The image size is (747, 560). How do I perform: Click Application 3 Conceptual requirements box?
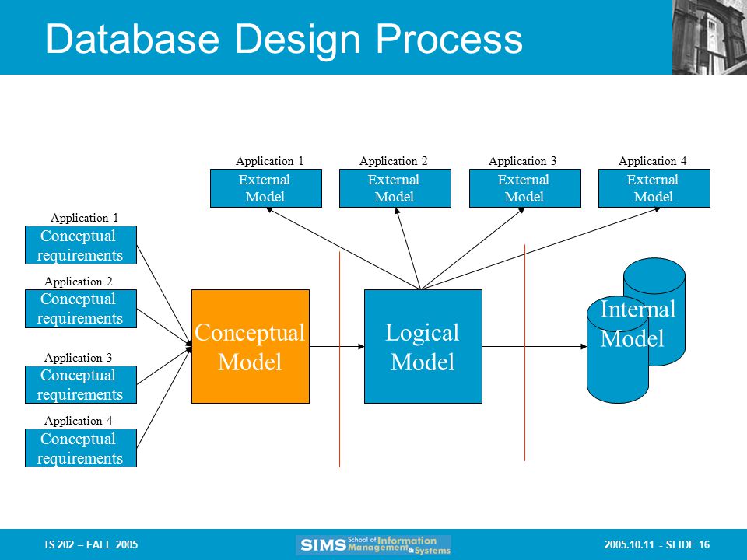click(81, 385)
